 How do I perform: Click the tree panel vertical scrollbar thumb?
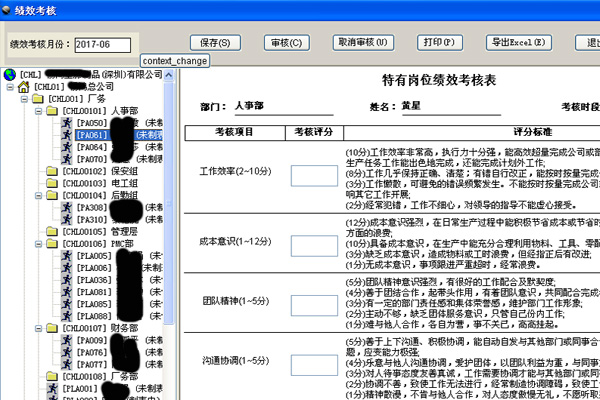click(x=168, y=203)
